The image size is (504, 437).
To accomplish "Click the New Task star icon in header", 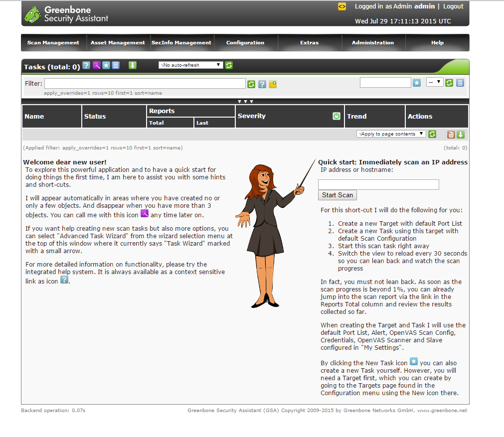I will coord(106,65).
